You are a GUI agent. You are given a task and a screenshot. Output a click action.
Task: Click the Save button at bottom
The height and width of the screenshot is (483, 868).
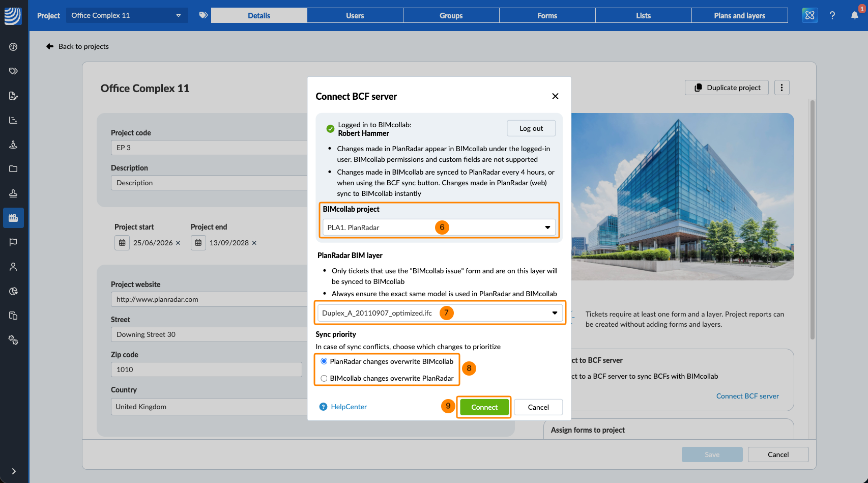(x=712, y=454)
